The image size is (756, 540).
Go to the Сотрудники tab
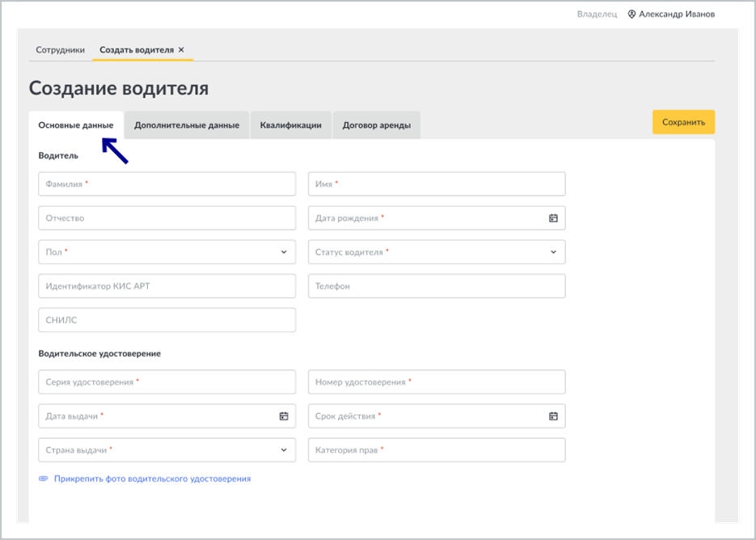point(61,49)
